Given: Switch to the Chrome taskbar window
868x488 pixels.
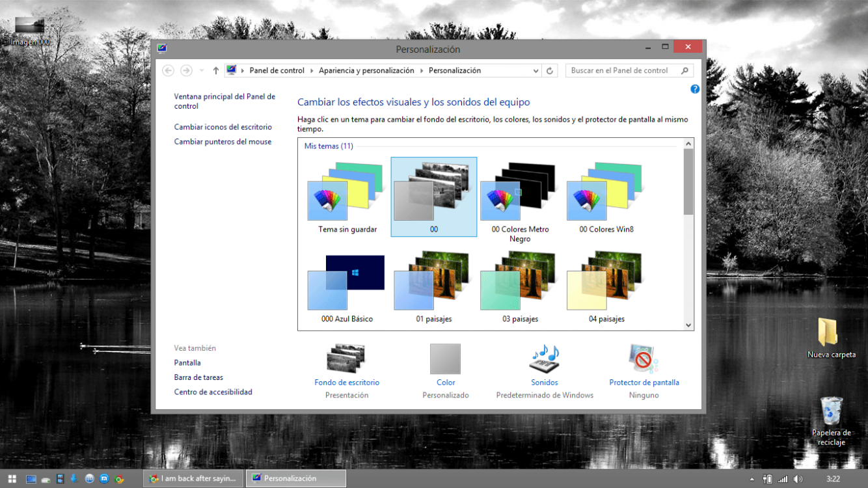Looking at the screenshot, I should (x=193, y=478).
